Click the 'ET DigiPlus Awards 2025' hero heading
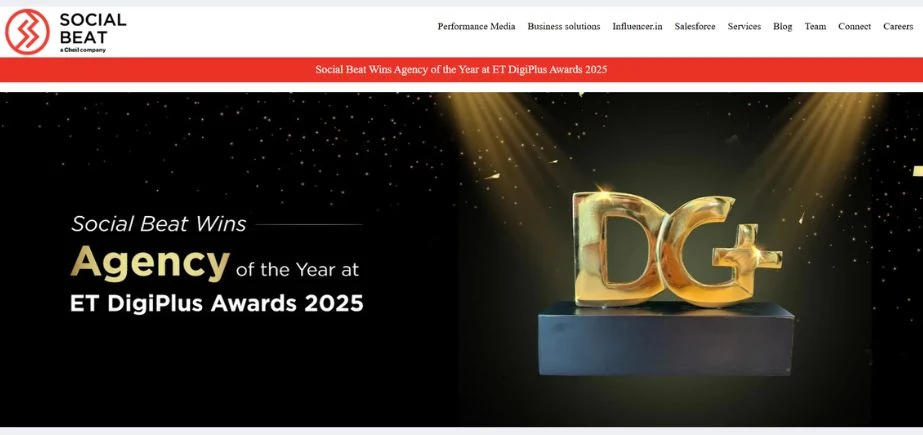The image size is (923, 435). coord(217,304)
